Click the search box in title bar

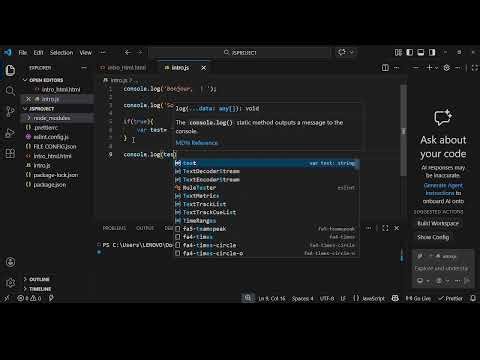tap(239, 52)
